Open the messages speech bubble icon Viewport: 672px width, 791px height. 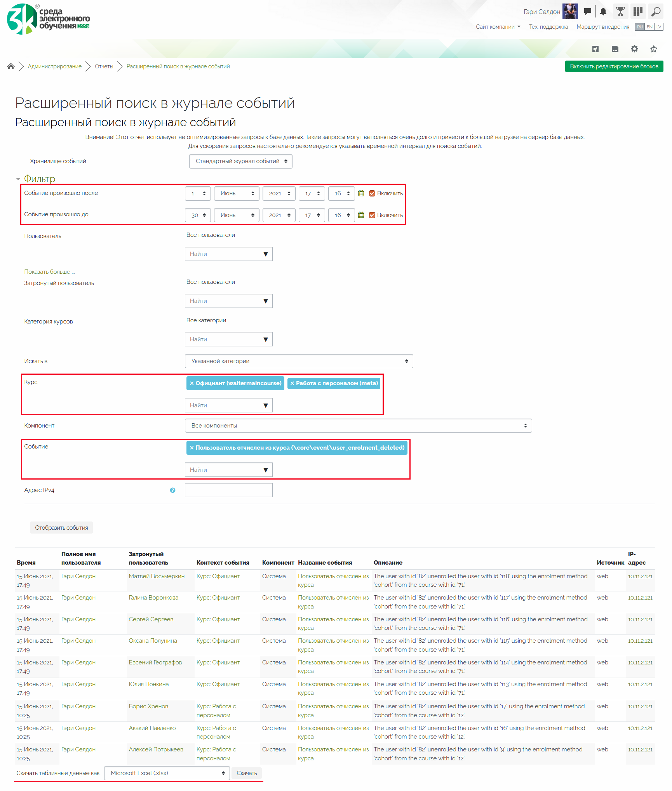tap(588, 12)
